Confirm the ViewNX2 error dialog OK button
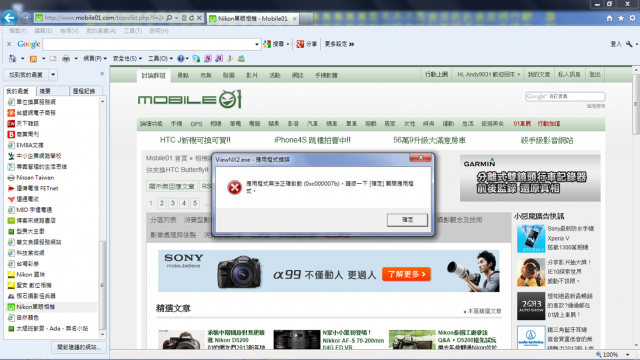This screenshot has width=640, height=360. [x=407, y=220]
